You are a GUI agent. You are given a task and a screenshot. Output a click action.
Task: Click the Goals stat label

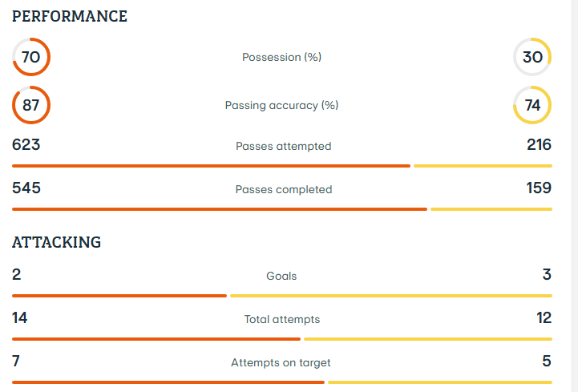pos(281,276)
